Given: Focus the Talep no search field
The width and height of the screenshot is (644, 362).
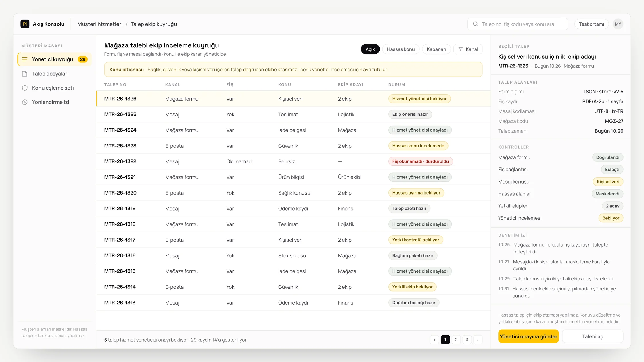Looking at the screenshot, I should click(517, 24).
